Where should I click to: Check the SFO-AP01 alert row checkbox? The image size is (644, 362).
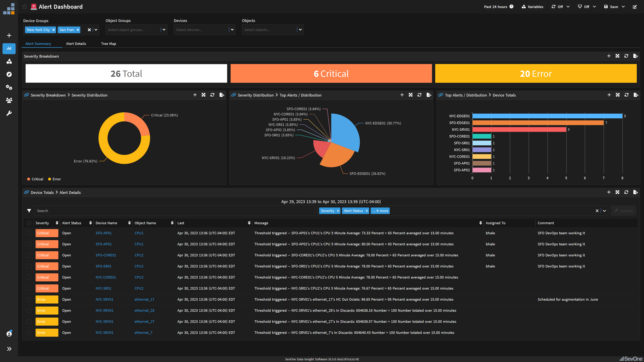pyautogui.click(x=29, y=233)
